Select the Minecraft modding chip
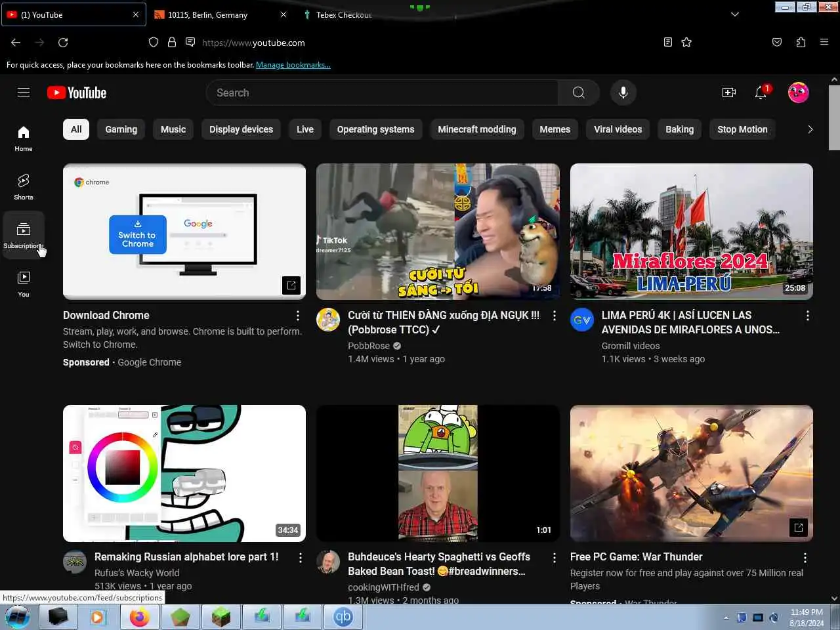 point(477,129)
